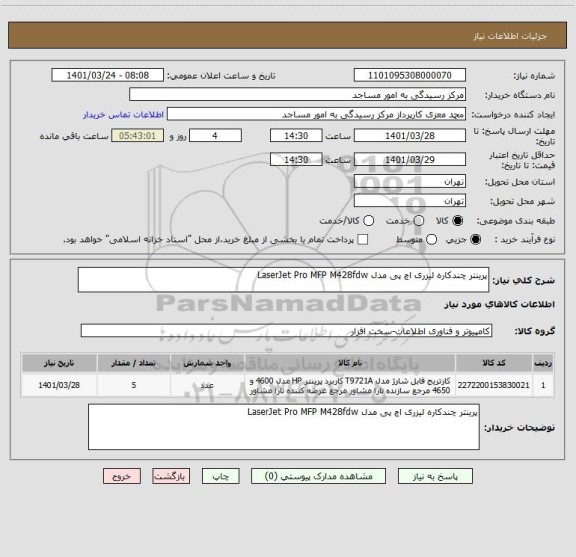Screen dimensions: 576x557
Task: Click goods group field سخت افزار
Action: tap(286, 331)
